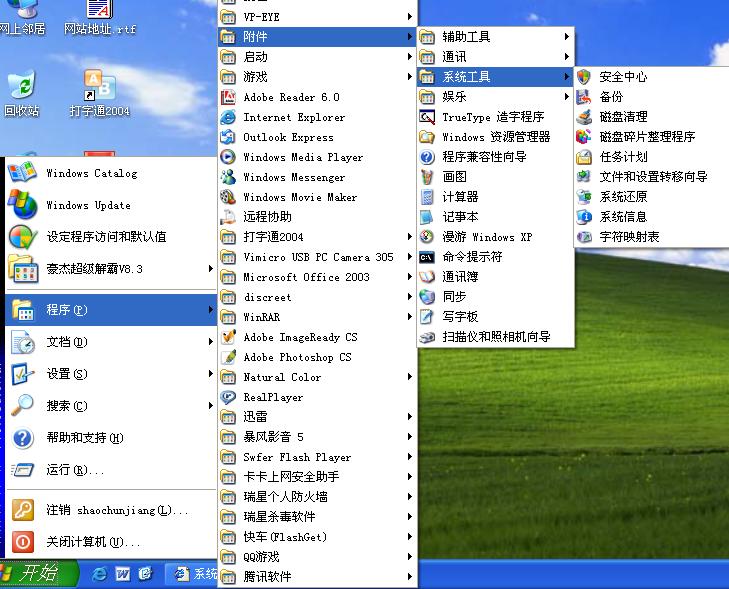The image size is (729, 589).
Task: Open Windows Media Player icon
Action: click(228, 157)
